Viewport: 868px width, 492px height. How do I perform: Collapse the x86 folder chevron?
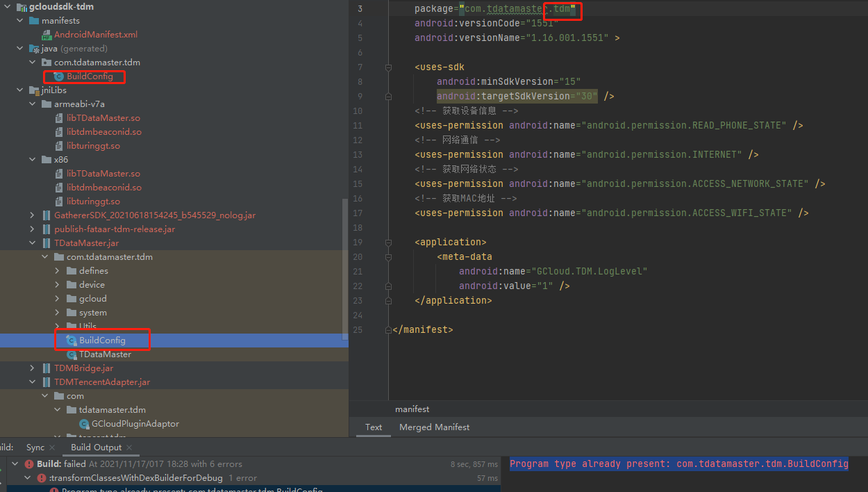(33, 160)
